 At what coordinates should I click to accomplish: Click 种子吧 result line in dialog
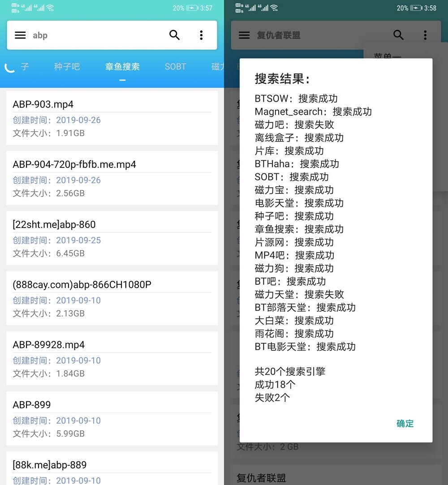pyautogui.click(x=294, y=216)
